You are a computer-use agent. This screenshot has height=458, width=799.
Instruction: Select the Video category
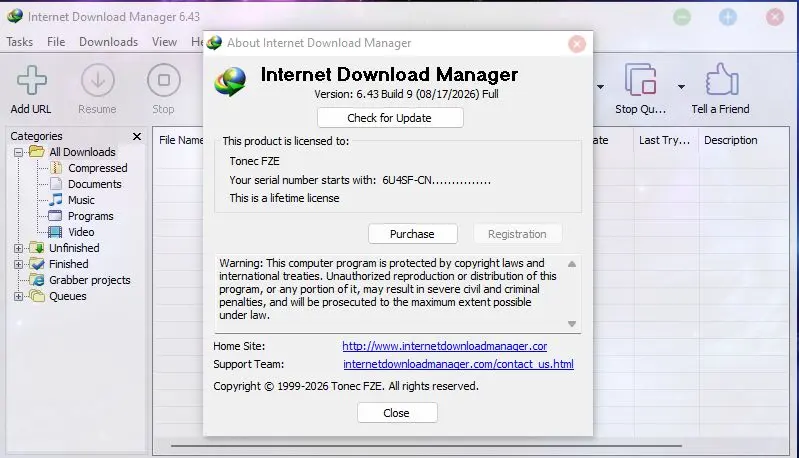click(81, 232)
